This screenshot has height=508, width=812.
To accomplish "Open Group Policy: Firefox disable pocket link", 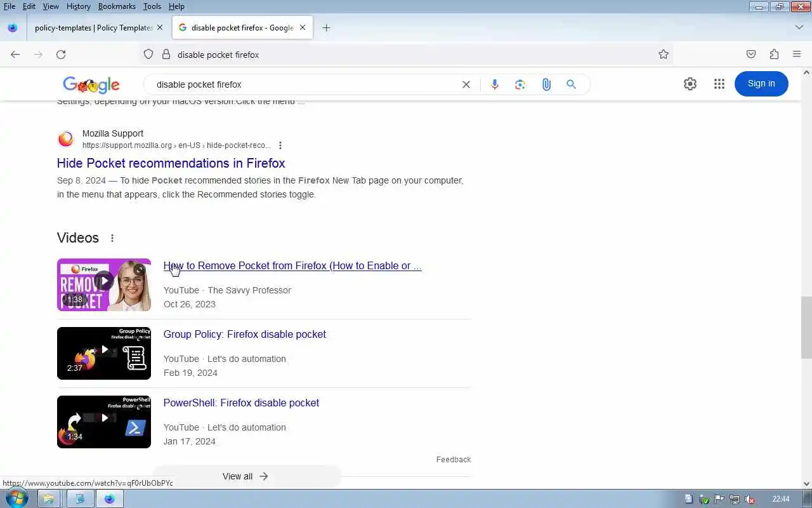I will coord(245,335).
